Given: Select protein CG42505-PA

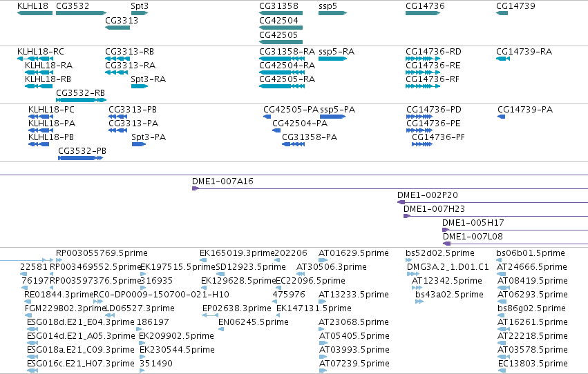Looking at the screenshot, I should coord(267,117).
